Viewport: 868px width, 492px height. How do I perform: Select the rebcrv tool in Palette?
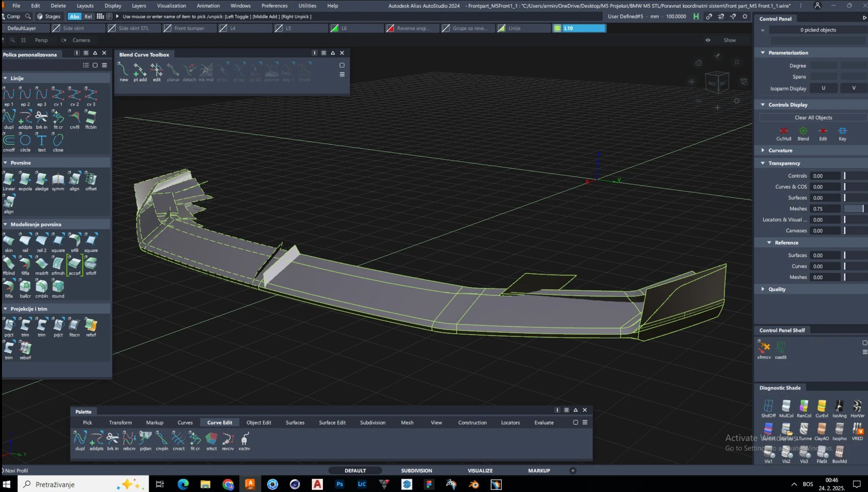(129, 439)
